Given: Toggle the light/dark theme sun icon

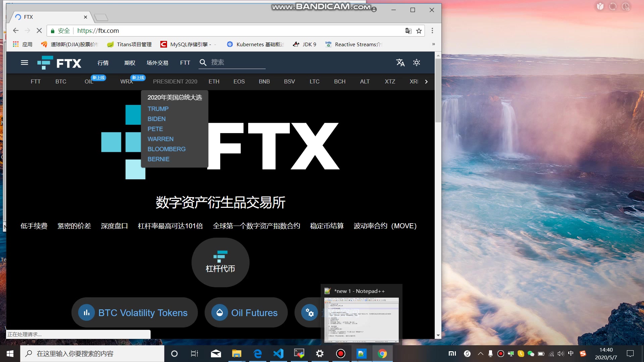Looking at the screenshot, I should [x=417, y=63].
